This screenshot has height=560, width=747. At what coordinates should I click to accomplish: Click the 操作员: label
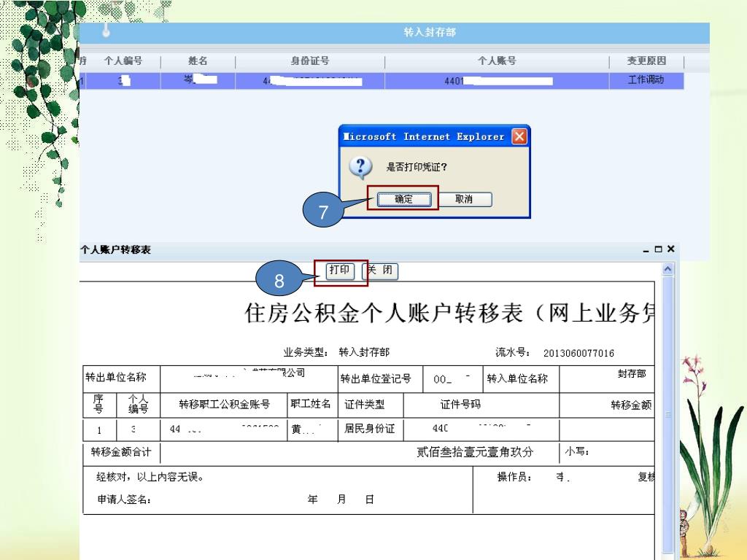click(514, 477)
